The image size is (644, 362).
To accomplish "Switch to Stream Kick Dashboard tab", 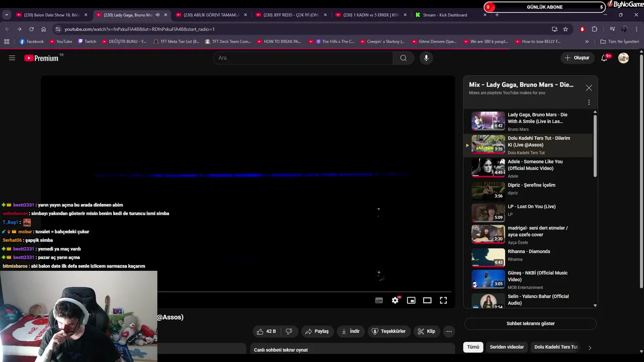I will tap(451, 15).
